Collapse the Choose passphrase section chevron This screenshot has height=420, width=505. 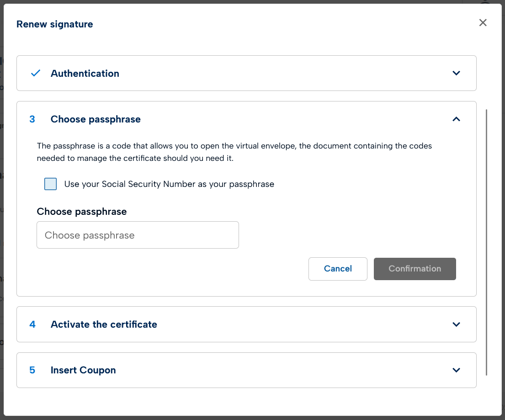[x=456, y=119]
